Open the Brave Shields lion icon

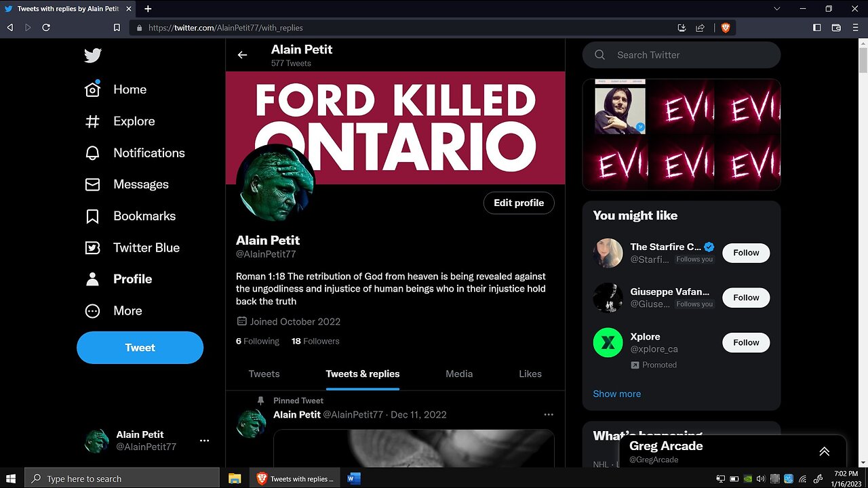(726, 28)
